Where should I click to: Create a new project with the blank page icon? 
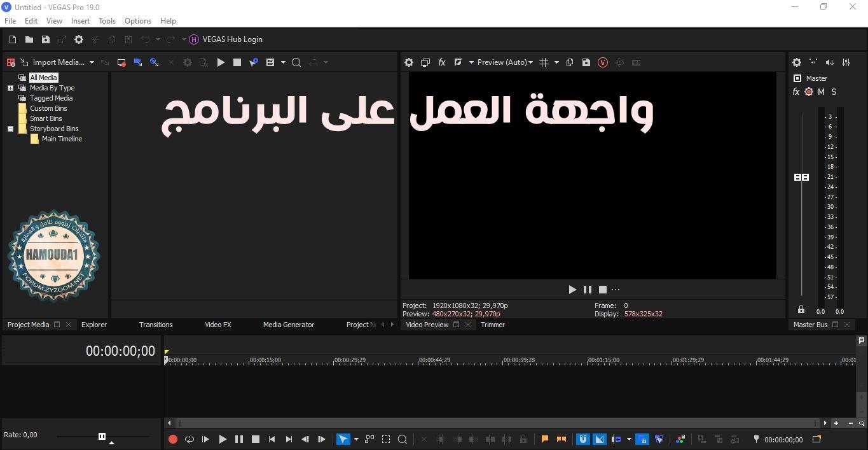(13, 39)
